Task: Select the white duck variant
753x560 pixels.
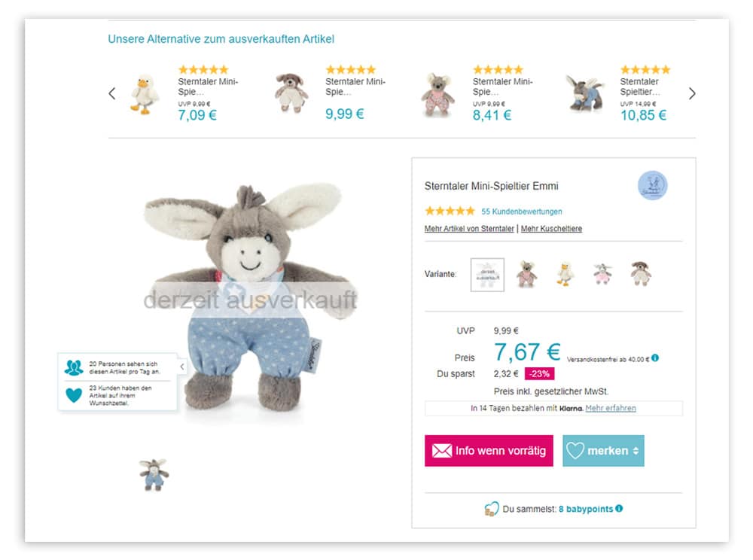Action: [x=565, y=274]
